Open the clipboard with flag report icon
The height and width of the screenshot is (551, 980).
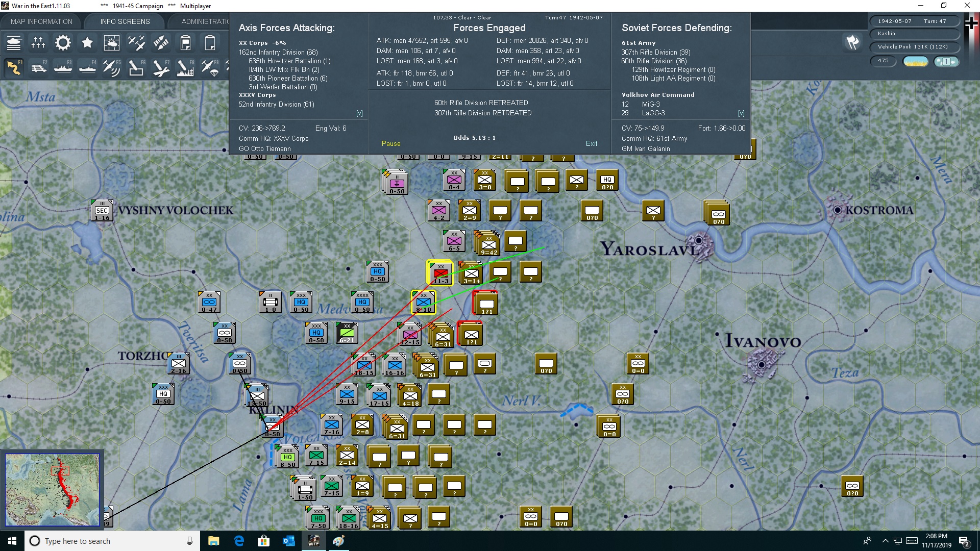click(185, 43)
